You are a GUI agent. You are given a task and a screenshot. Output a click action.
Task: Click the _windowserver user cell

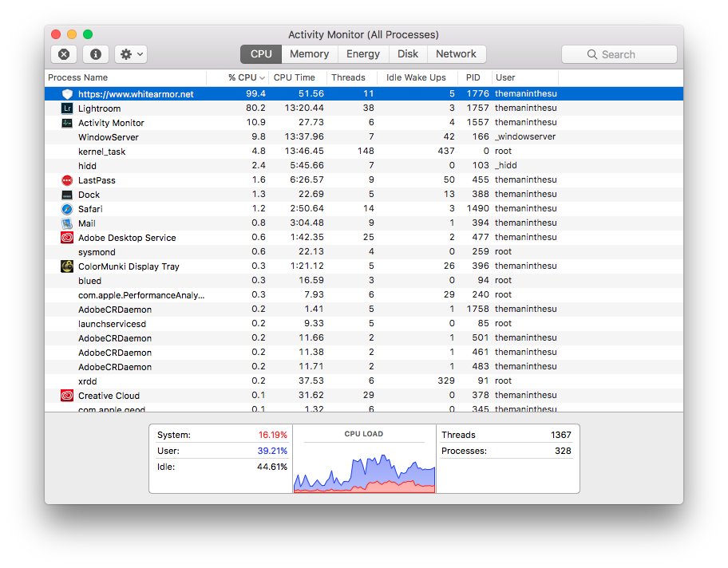click(525, 136)
